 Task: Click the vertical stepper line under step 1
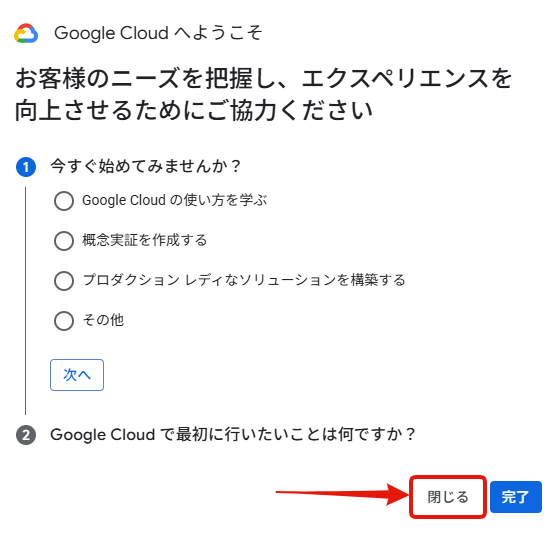(x=25, y=301)
